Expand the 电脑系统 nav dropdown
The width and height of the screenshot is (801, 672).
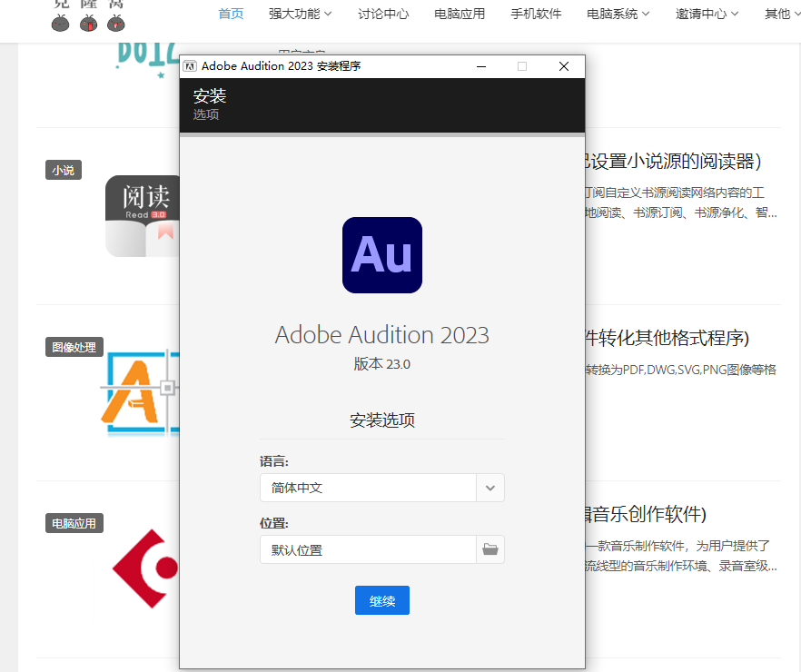[618, 14]
